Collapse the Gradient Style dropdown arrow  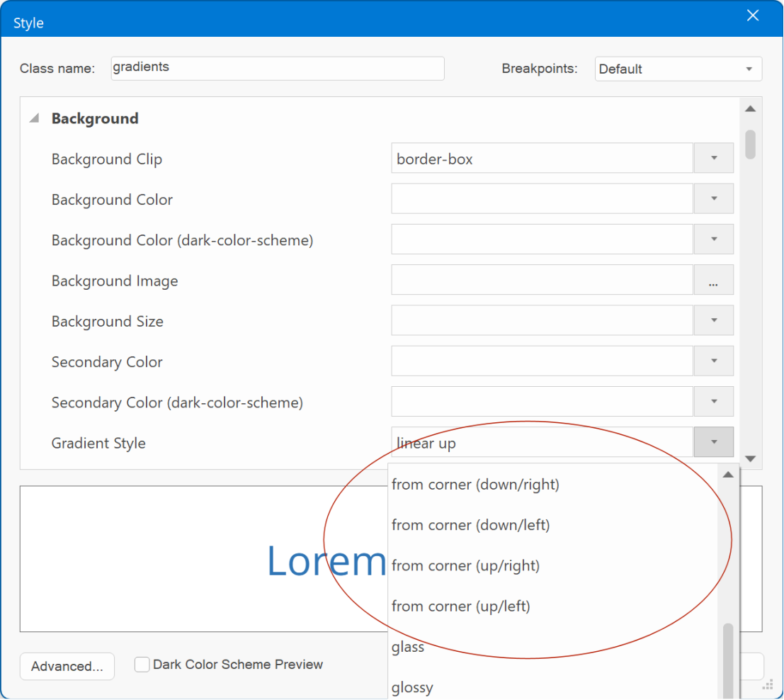click(x=713, y=442)
